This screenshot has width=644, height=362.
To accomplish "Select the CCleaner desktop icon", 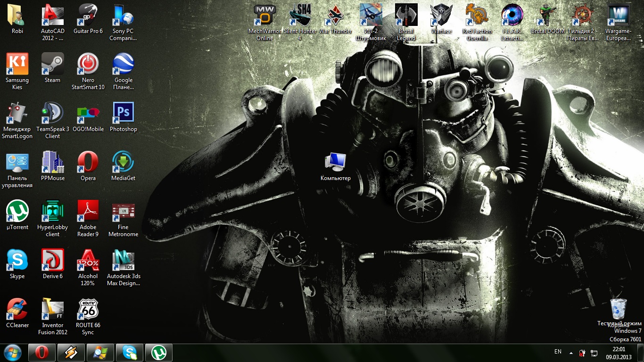I will click(17, 309).
